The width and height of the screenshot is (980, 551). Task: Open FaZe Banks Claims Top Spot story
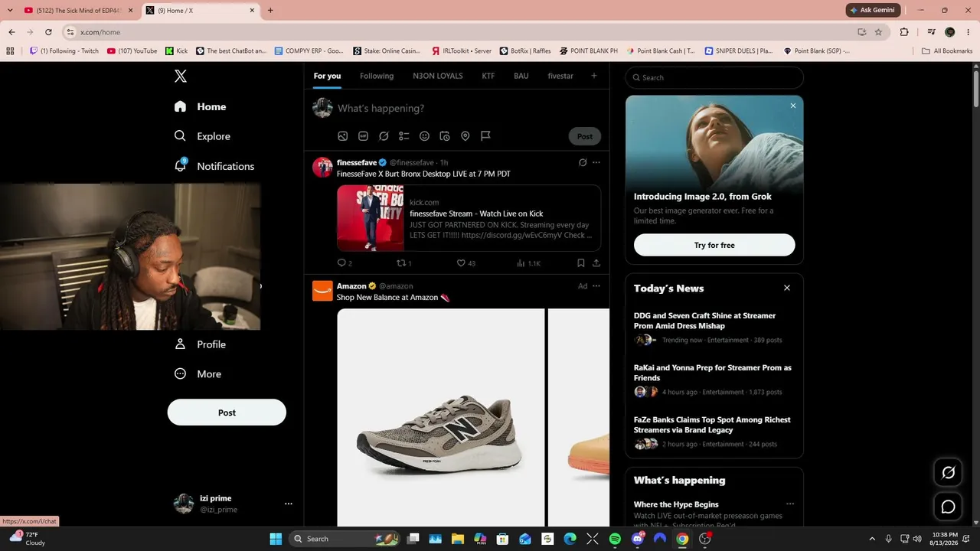coord(714,432)
